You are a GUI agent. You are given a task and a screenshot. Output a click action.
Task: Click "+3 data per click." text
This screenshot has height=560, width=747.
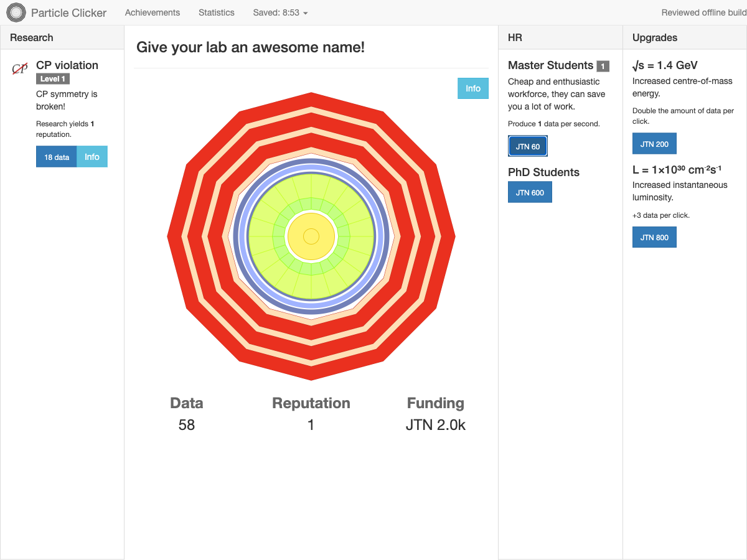[661, 215]
